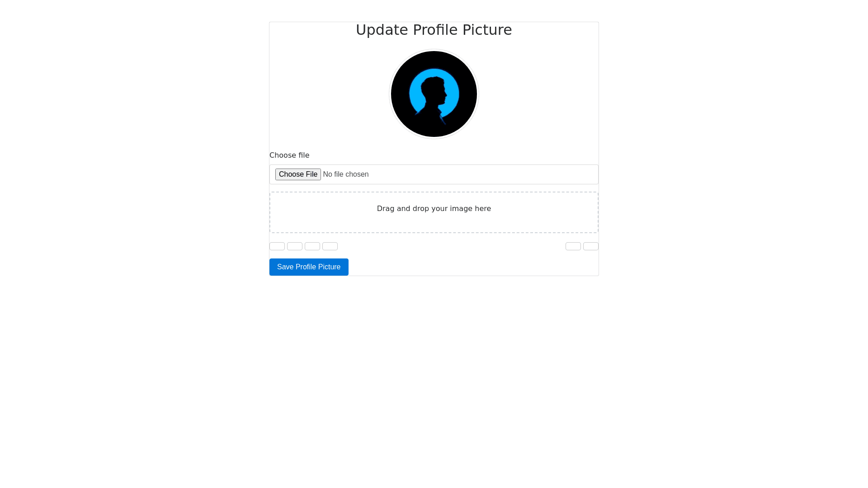Click the third blank button from the left
This screenshot has width=868, height=488.
[x=312, y=246]
